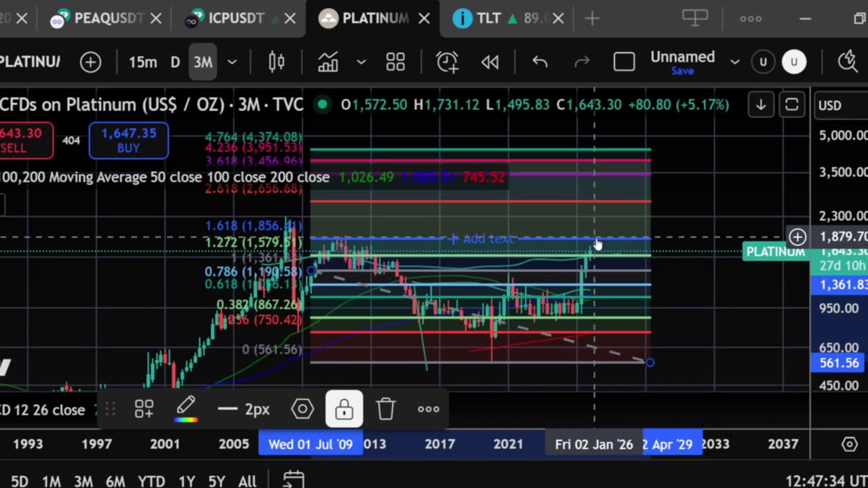Click the Wed 01 Jul '09 date label

click(311, 445)
